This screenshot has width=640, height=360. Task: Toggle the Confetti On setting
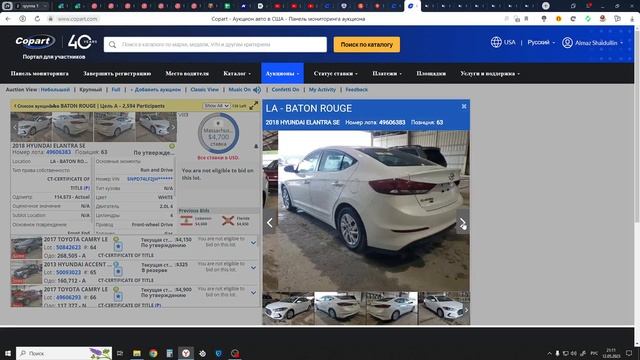tap(285, 89)
